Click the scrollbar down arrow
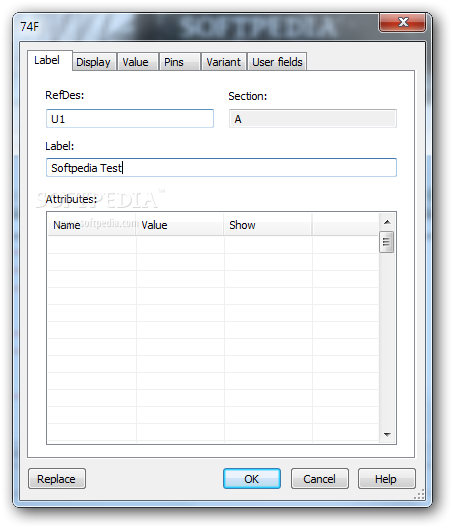Screen dimensions: 453x528 click(x=387, y=434)
